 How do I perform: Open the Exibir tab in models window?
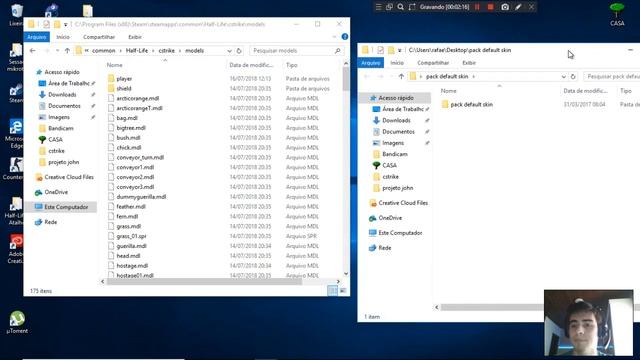click(135, 37)
